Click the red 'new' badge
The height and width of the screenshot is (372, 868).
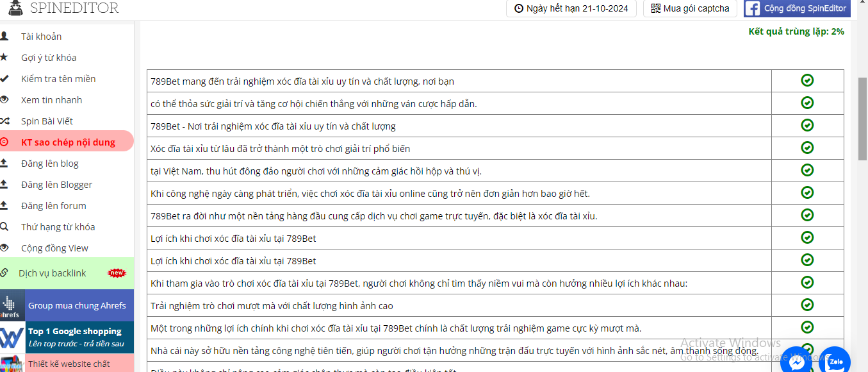117,273
